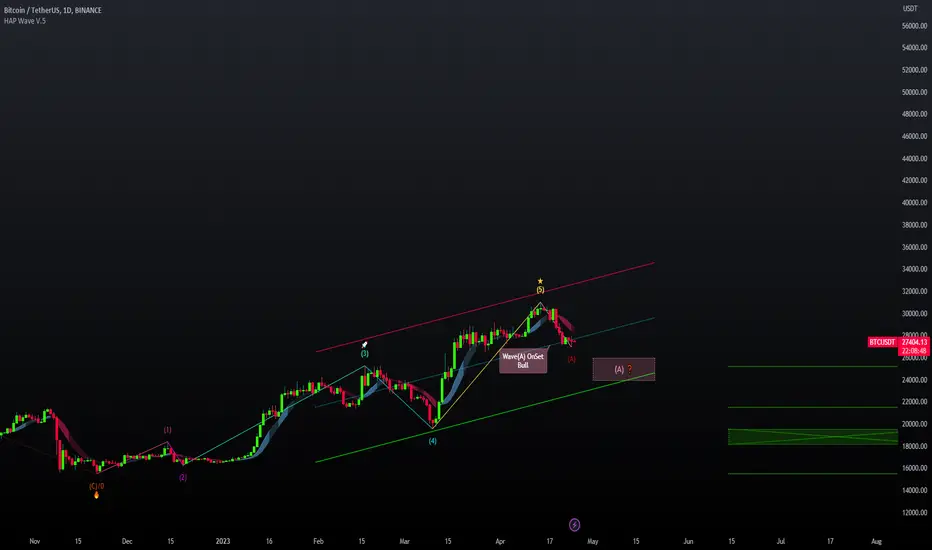Screen dimensions: 932x550
Task: Click the wave (4) label marker
Action: (433, 441)
